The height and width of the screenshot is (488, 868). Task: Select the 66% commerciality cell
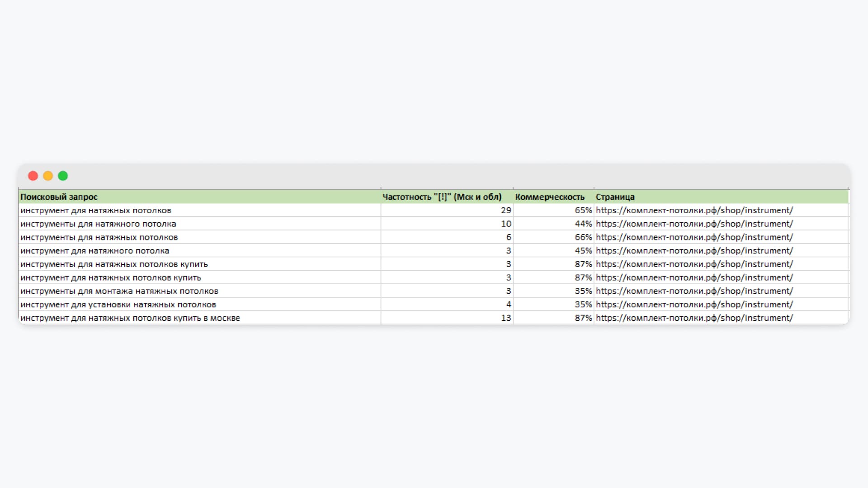click(x=553, y=237)
